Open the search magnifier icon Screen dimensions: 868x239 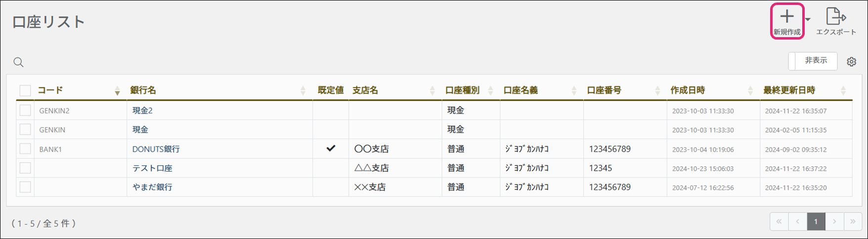click(18, 62)
